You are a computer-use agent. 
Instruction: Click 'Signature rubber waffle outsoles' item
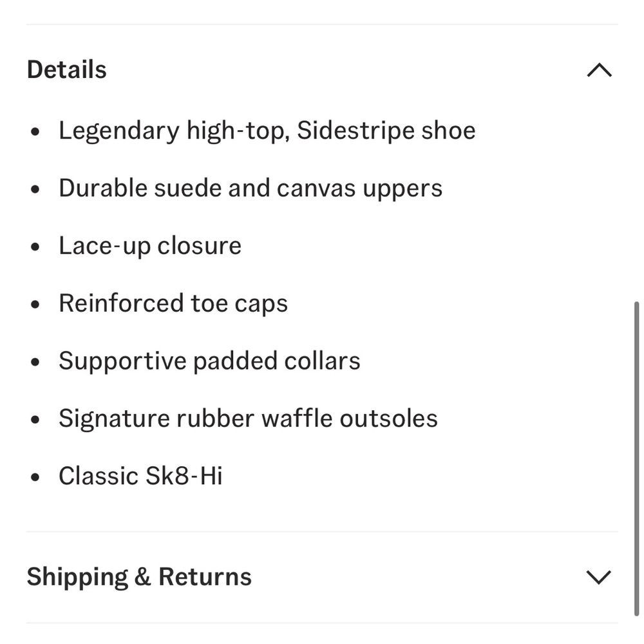click(x=248, y=419)
